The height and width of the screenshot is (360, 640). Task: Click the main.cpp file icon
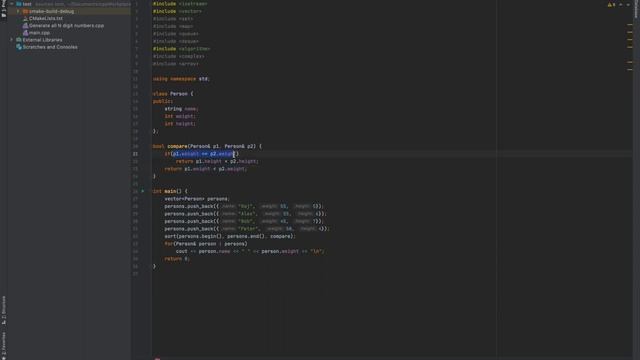25,33
